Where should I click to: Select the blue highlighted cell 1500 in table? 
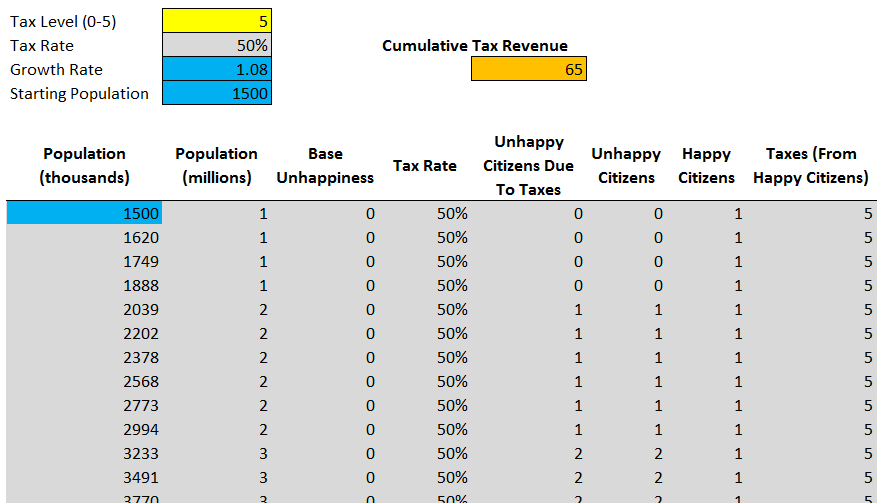point(84,213)
